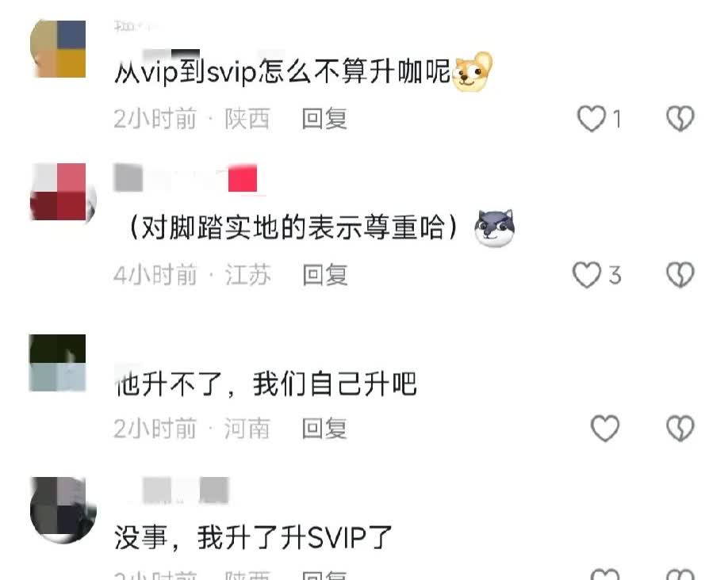Screen dimensions: 728x580
Task: Like the Henan 他升不了 comment
Action: 605,429
